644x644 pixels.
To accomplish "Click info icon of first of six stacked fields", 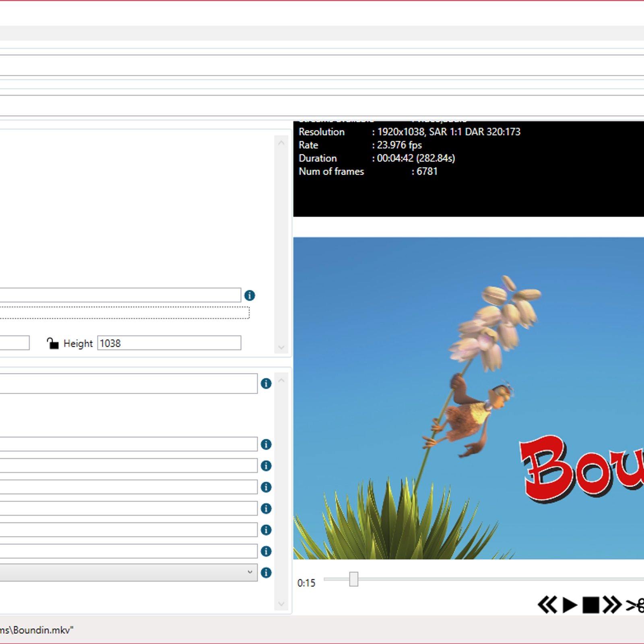I will tap(266, 444).
